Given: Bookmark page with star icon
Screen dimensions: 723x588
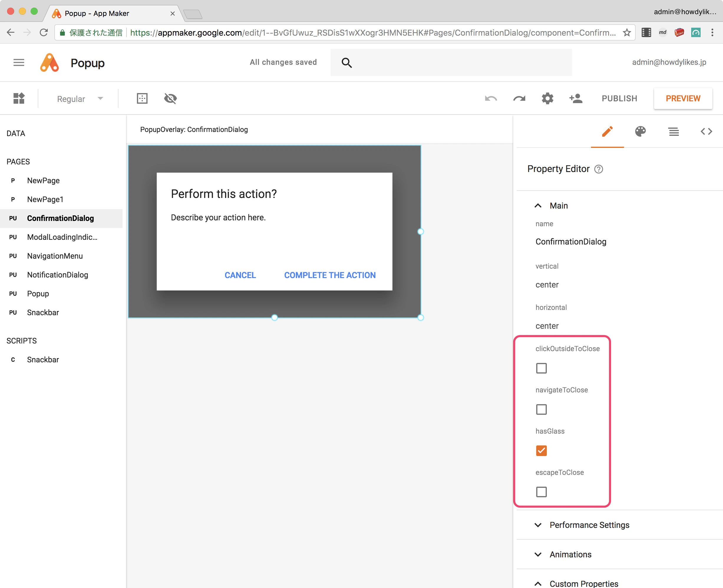Looking at the screenshot, I should tap(627, 32).
